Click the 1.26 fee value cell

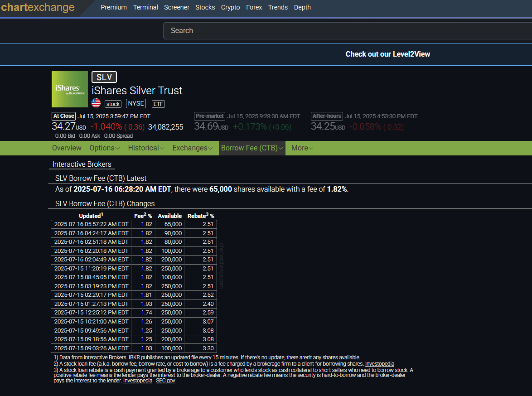point(144,321)
